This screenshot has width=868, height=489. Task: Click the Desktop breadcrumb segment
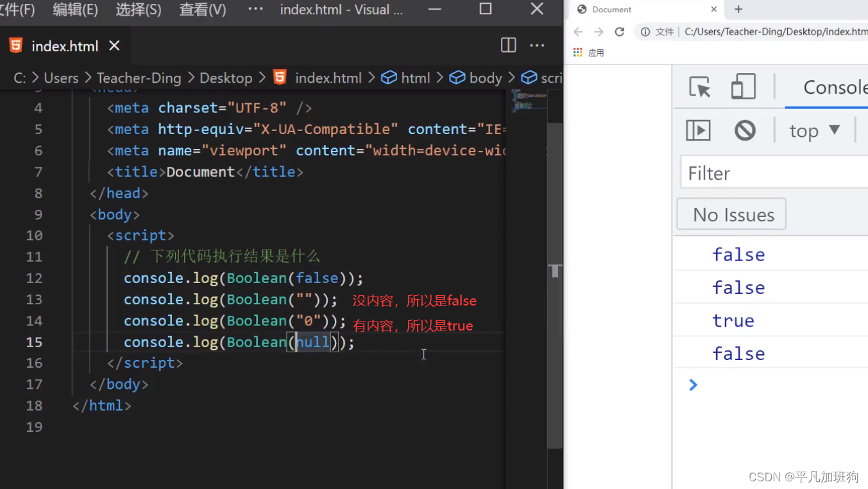tap(226, 78)
